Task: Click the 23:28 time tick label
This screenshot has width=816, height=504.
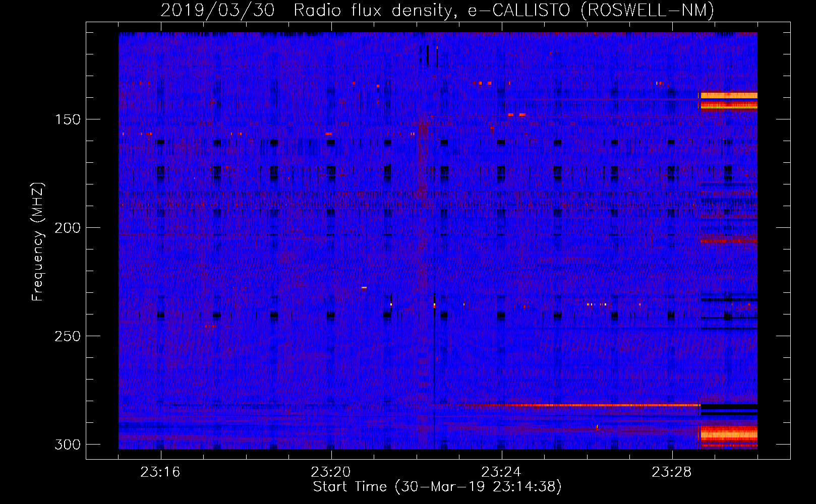Action: coord(672,472)
